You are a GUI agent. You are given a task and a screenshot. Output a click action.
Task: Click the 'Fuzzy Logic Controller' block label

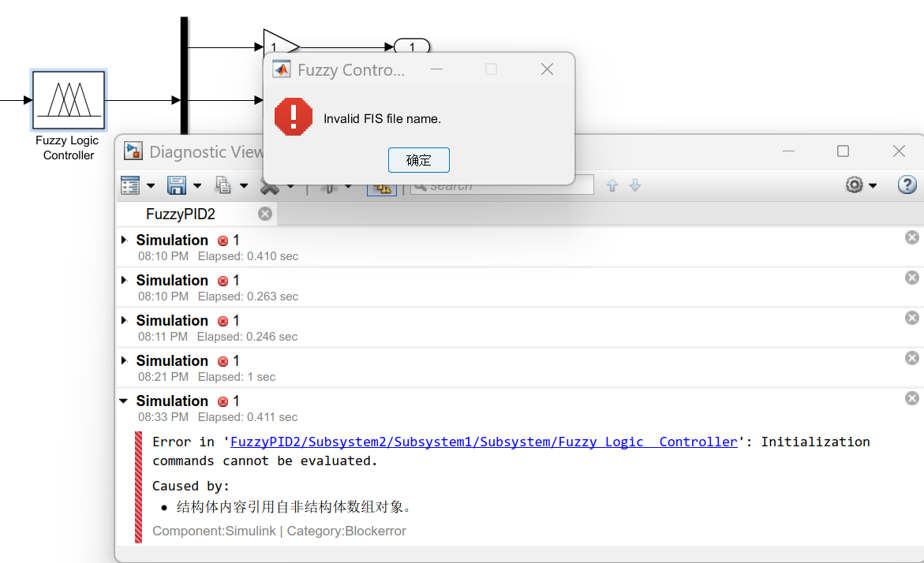68,147
